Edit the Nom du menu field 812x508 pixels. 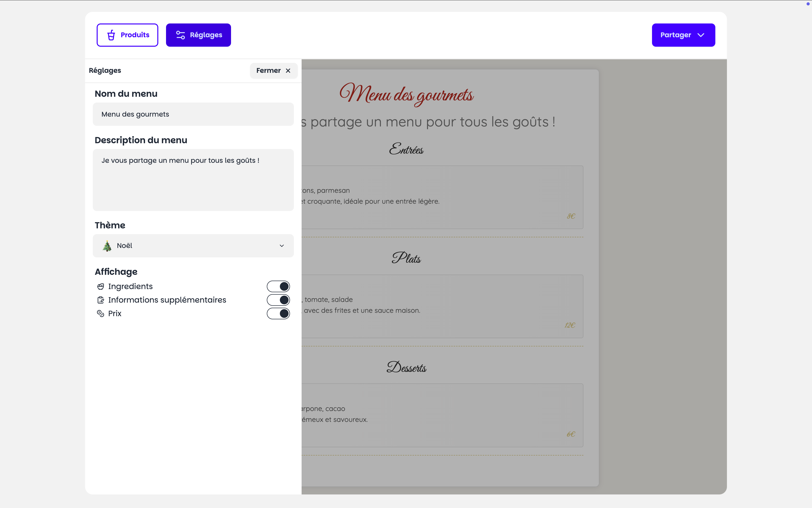[193, 114]
